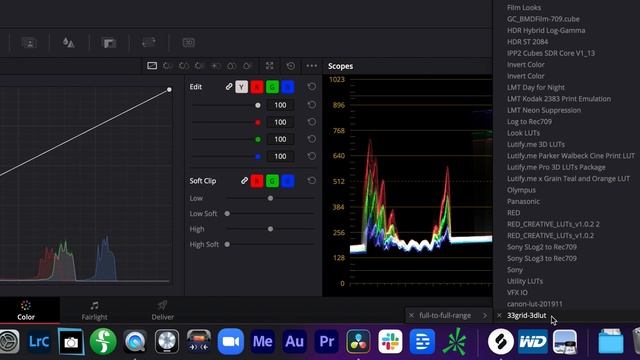
Task: Open Adobe Audition in the dock
Action: [294, 341]
